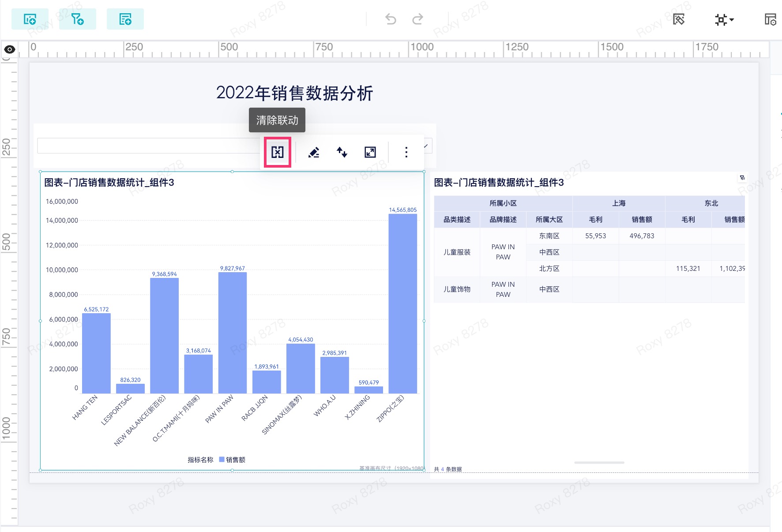Click the design edit icon in top right toolbar
Image resolution: width=782 pixels, height=532 pixels.
point(679,19)
